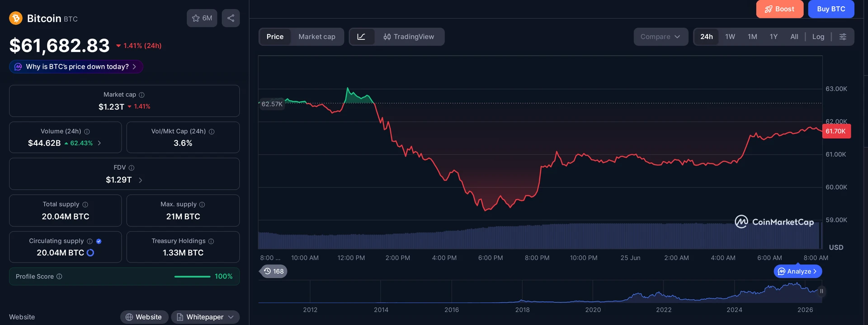Select the 1M time range
This screenshot has height=325, width=868.
[752, 37]
